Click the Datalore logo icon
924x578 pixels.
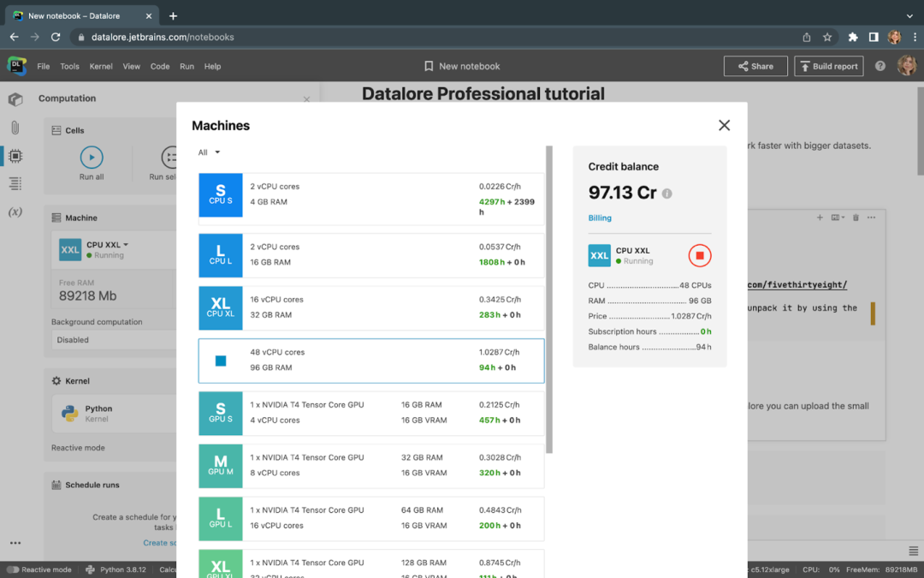(x=16, y=66)
